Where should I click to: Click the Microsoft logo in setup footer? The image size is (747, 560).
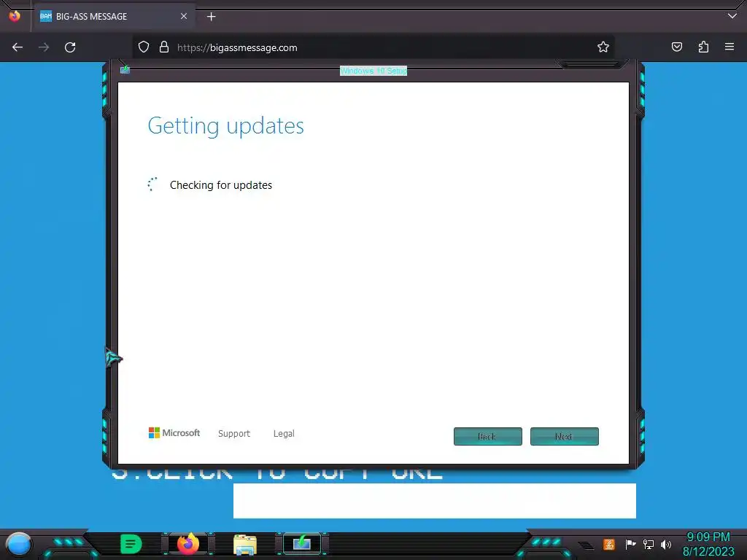coord(174,433)
